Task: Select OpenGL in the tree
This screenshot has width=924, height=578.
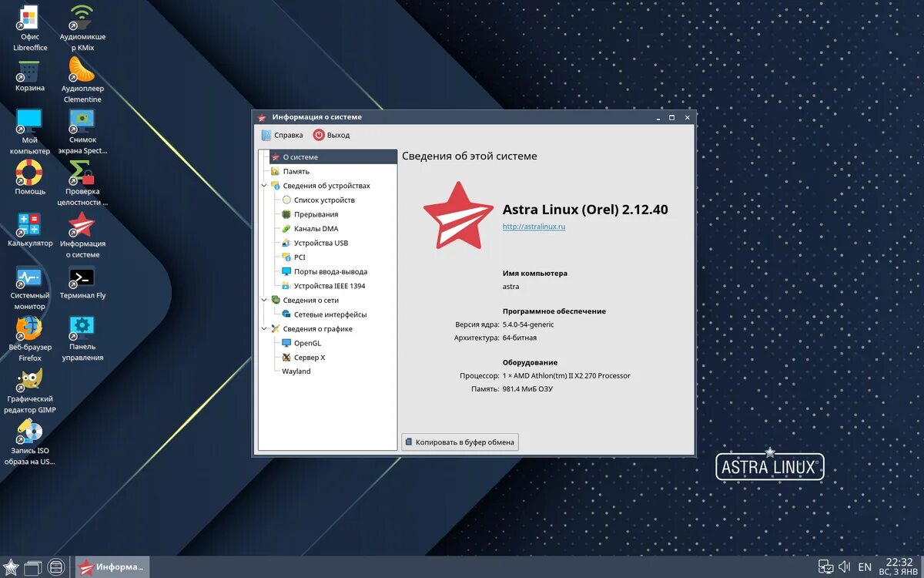Action: (x=307, y=343)
